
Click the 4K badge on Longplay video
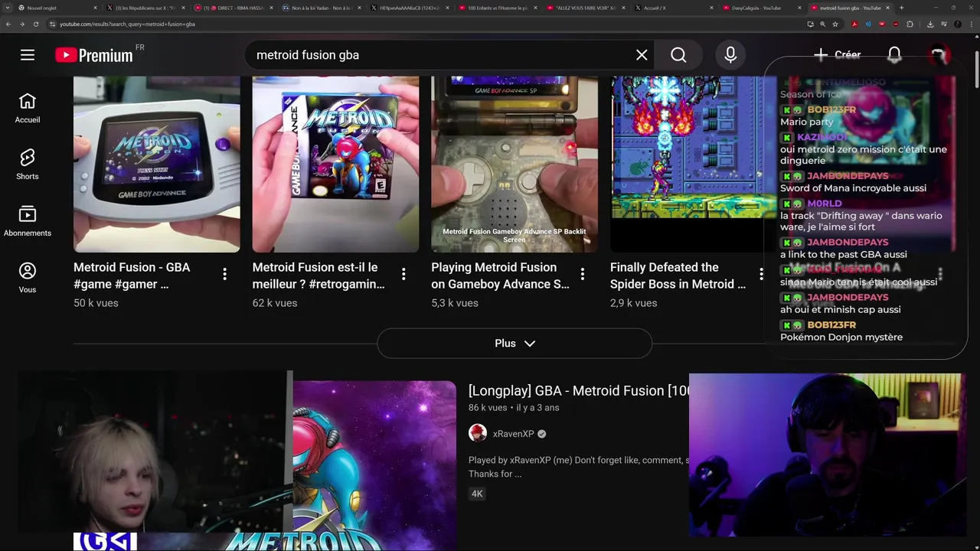tap(477, 494)
